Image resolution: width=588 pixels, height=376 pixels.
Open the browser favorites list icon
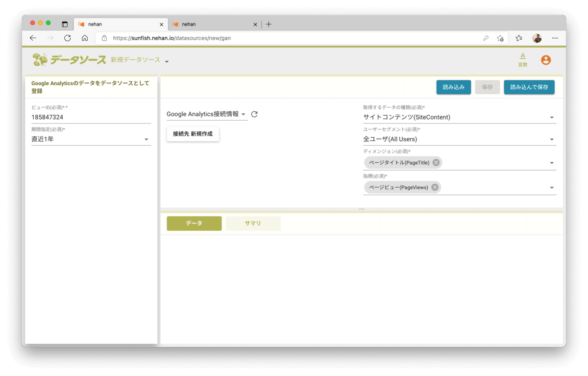point(519,38)
